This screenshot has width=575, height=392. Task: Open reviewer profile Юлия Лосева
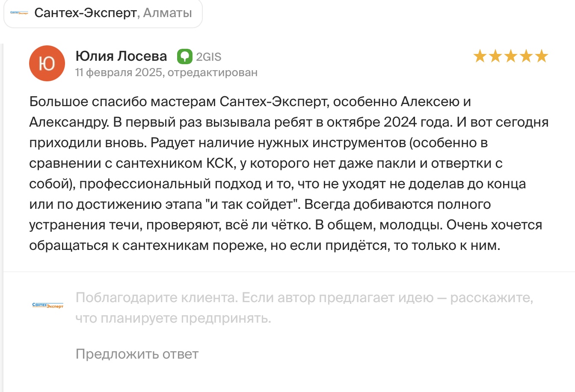[121, 56]
